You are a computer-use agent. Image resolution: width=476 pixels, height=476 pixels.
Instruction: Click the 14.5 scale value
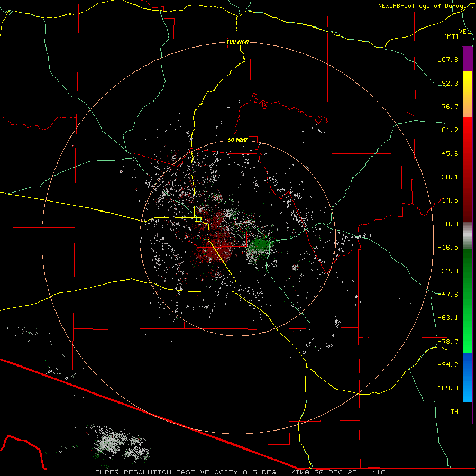pyautogui.click(x=450, y=200)
